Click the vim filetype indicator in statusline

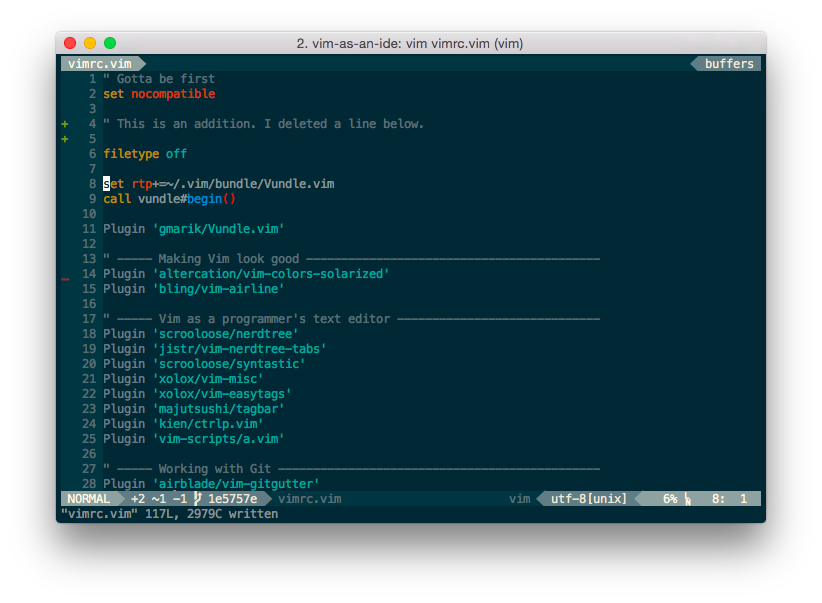tap(520, 499)
